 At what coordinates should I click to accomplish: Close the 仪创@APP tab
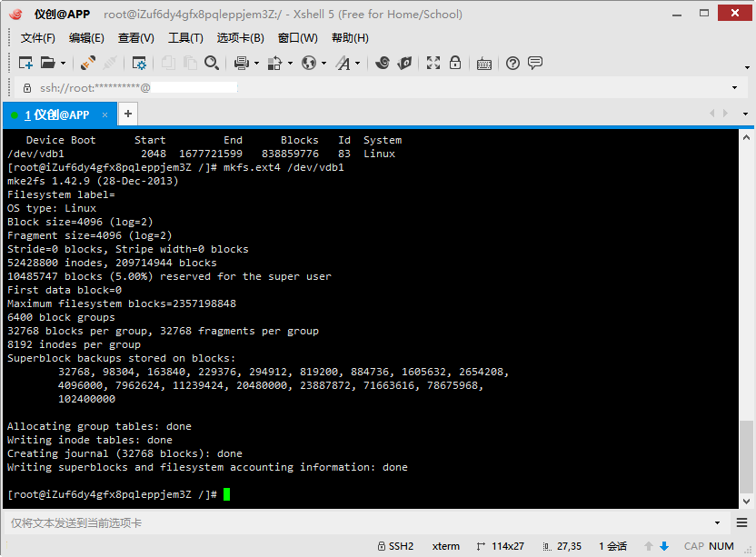[x=104, y=114]
